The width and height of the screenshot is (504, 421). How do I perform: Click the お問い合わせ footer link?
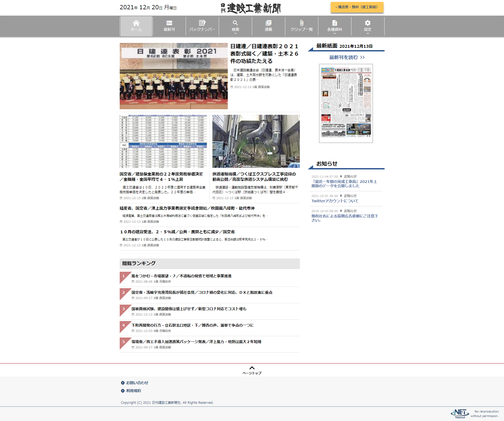137,383
